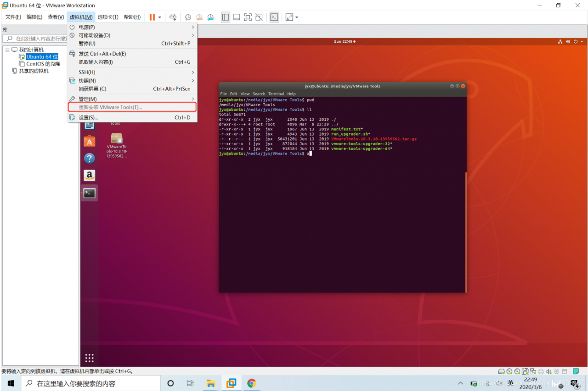Click the take snapshot clock toolbar icon
The width and height of the screenshot is (588, 391).
pos(188,17)
